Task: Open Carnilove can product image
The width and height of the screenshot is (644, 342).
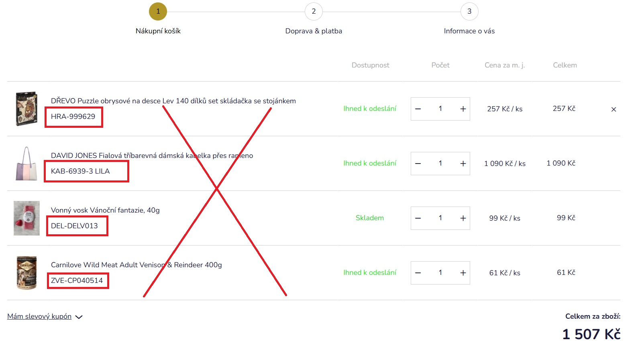Action: point(26,273)
